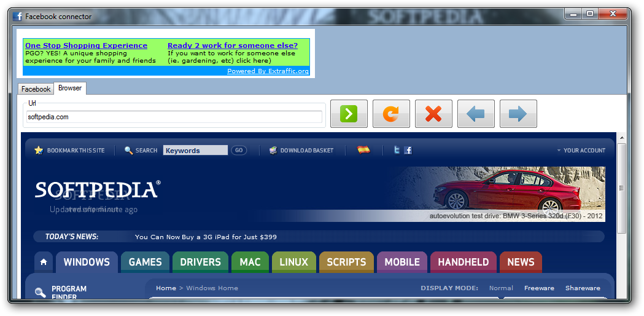
Task: Select Normal display mode
Action: click(x=501, y=288)
